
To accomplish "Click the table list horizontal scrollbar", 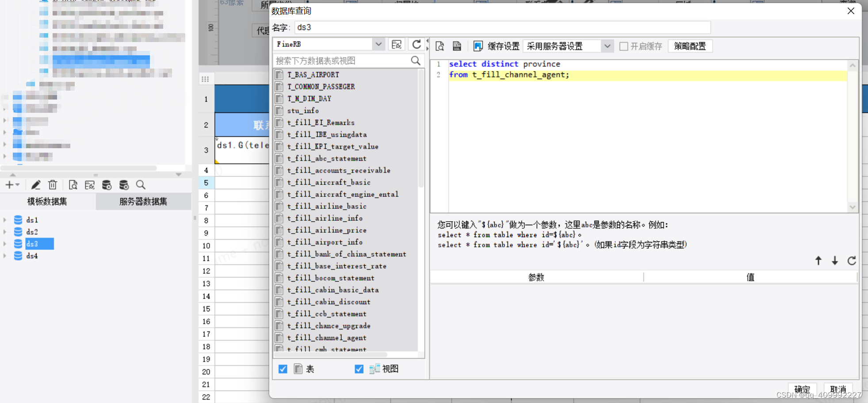I will pos(331,354).
